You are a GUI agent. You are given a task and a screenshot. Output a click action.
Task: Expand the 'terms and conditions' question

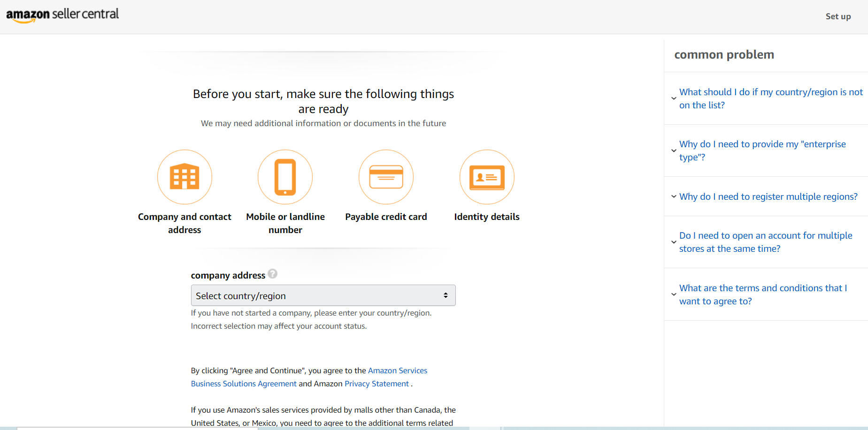tap(763, 294)
